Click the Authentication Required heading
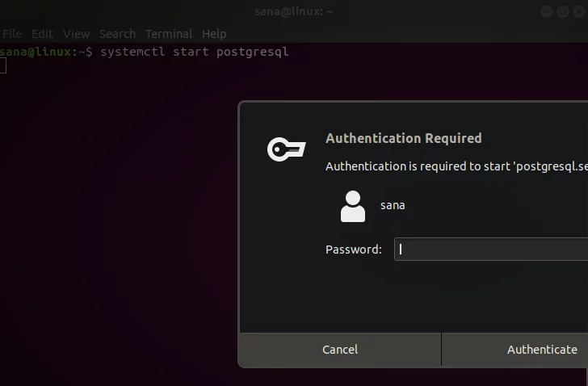 tap(403, 138)
